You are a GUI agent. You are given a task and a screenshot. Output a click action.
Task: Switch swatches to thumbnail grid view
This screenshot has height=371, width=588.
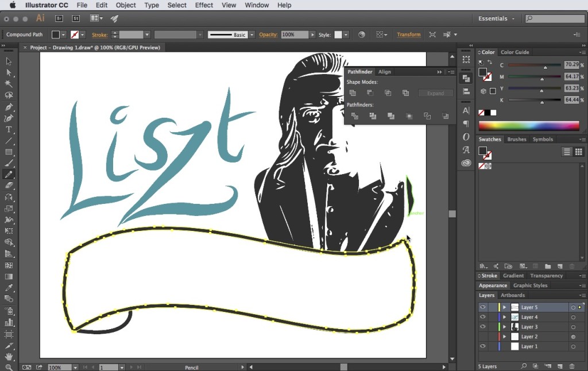point(579,152)
